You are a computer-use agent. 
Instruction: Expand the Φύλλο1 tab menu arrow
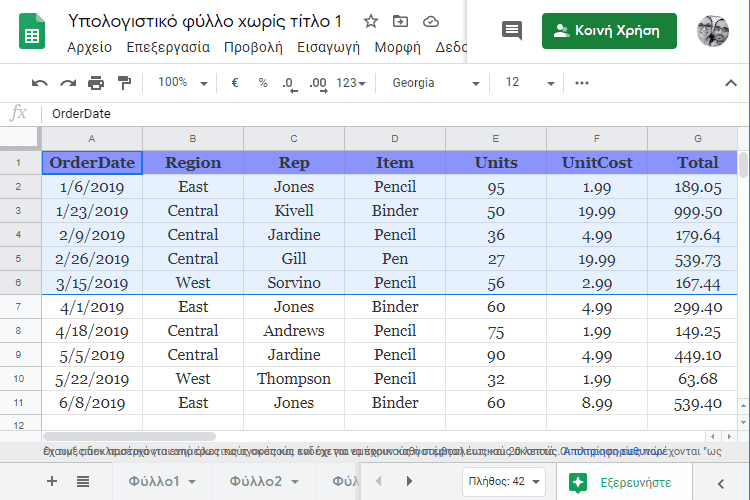click(x=192, y=482)
